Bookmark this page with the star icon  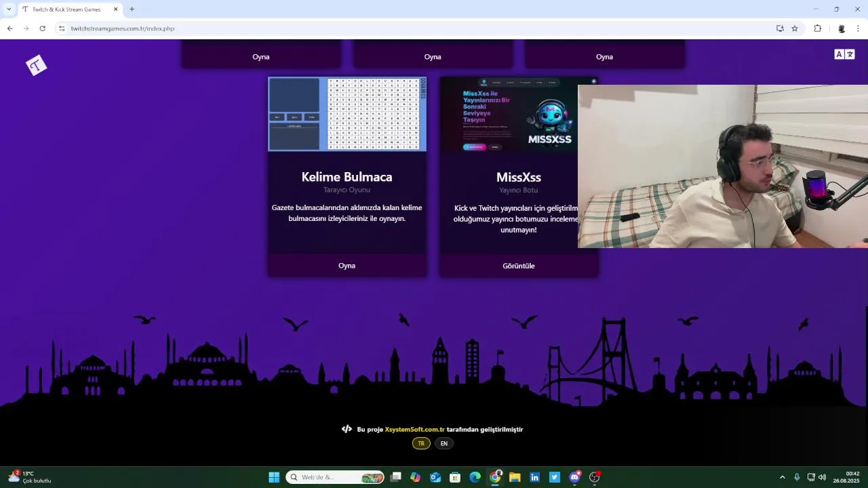(x=795, y=28)
